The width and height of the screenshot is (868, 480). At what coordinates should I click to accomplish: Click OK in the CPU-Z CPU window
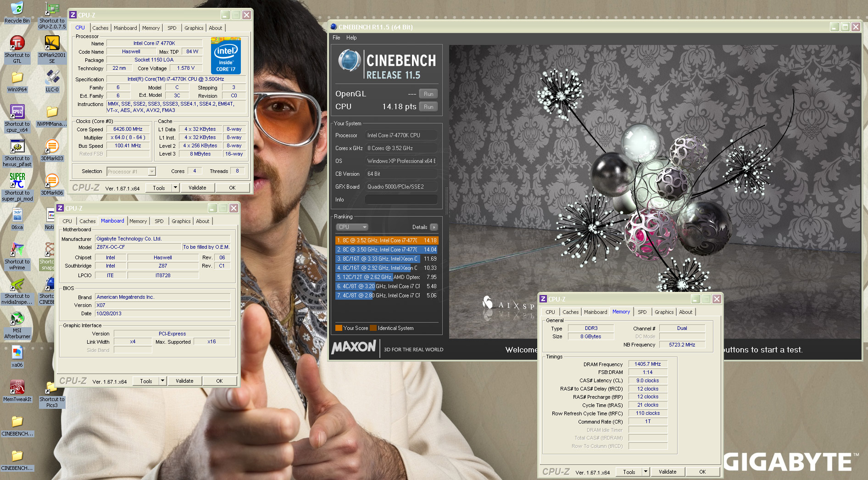click(232, 188)
